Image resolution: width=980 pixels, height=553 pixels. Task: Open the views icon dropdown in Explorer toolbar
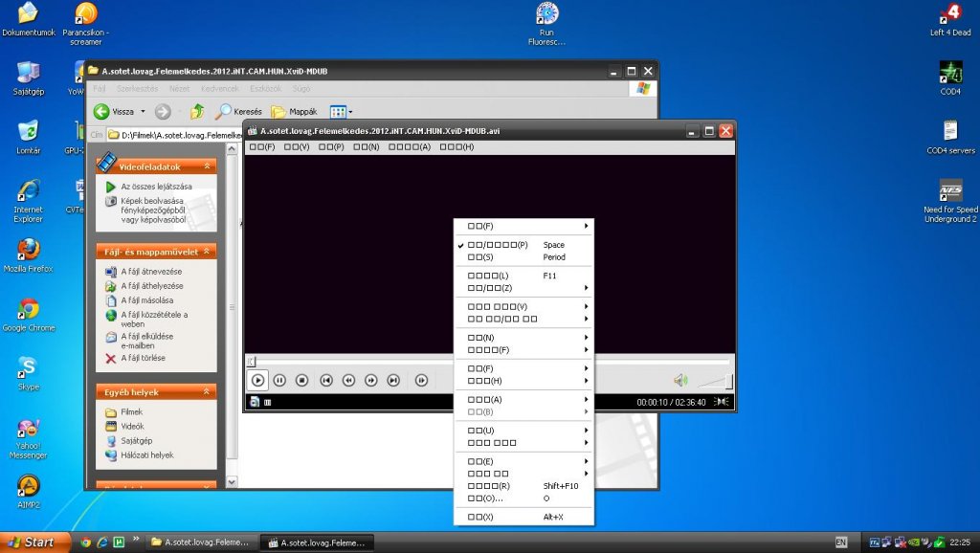(x=350, y=112)
